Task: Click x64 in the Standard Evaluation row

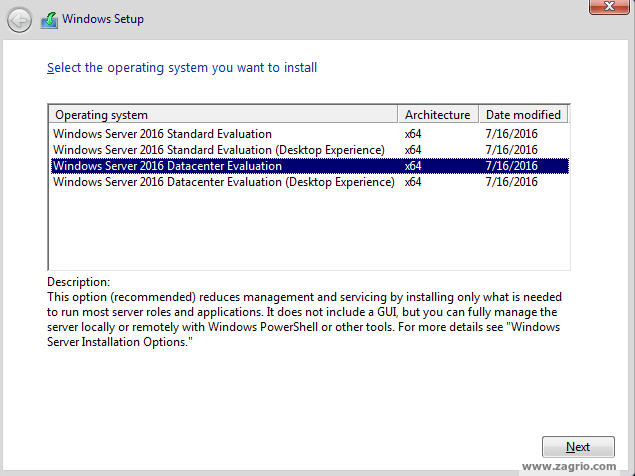Action: click(x=413, y=134)
